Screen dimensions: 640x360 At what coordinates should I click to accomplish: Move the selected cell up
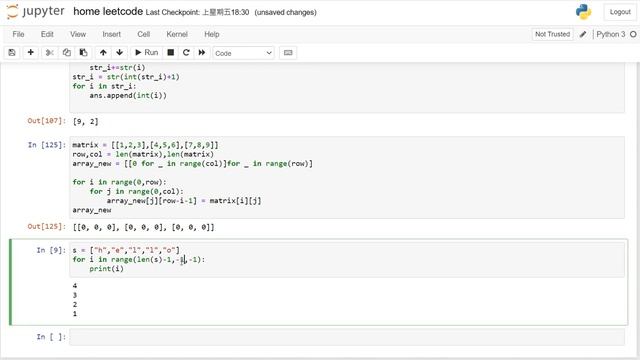pyautogui.click(x=103, y=53)
